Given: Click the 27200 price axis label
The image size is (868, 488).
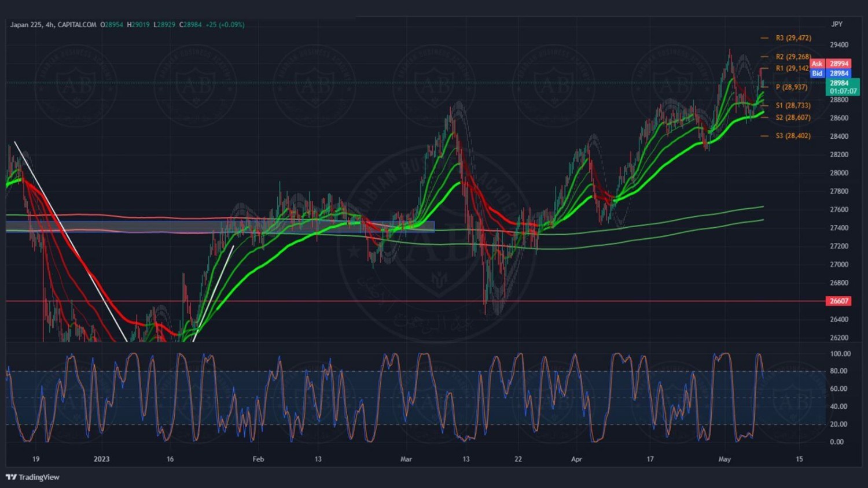Looking at the screenshot, I should [x=839, y=246].
